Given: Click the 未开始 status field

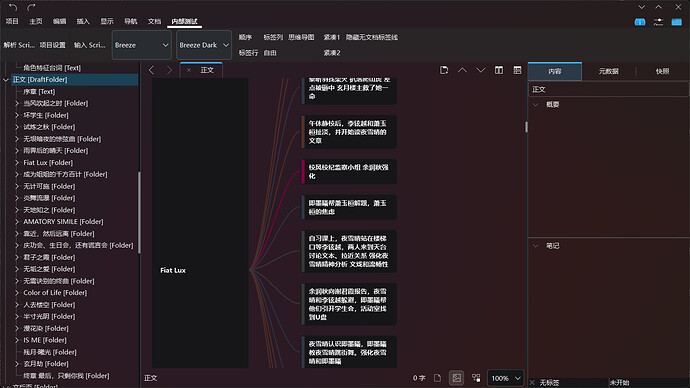Looking at the screenshot, I should (649, 383).
